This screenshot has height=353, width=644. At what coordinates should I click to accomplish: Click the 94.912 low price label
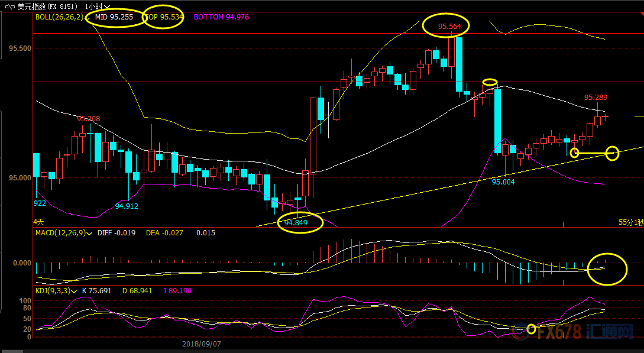coord(127,206)
